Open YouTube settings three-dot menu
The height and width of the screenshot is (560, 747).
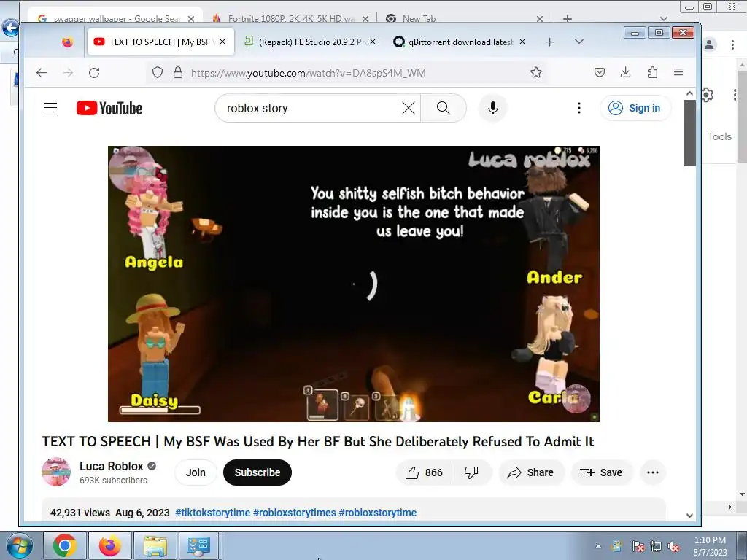click(579, 108)
